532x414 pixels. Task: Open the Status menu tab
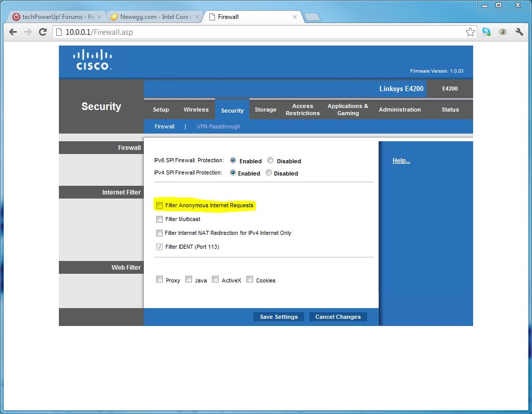[450, 110]
